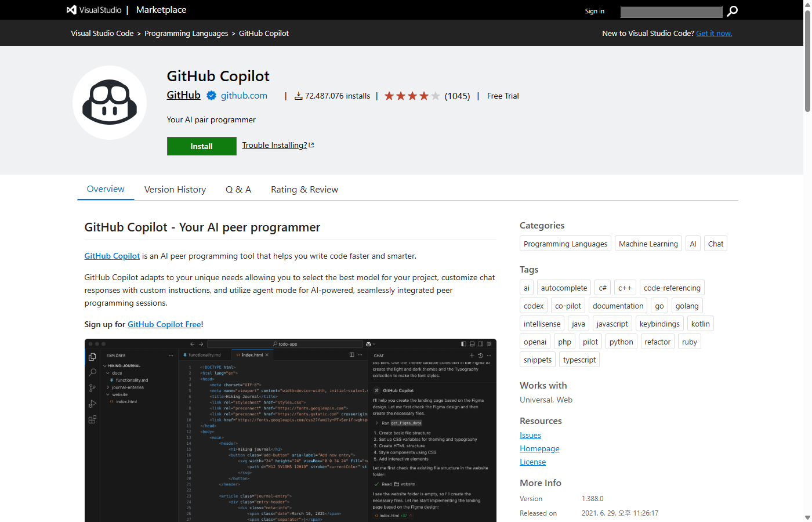Open the Source Control view icon
Screen dimensions: 812x522
tap(92, 387)
